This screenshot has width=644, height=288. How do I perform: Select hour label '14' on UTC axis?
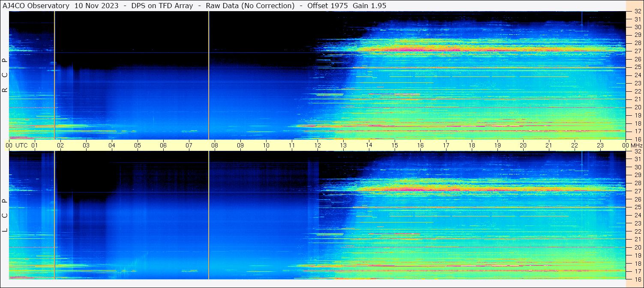(369, 145)
